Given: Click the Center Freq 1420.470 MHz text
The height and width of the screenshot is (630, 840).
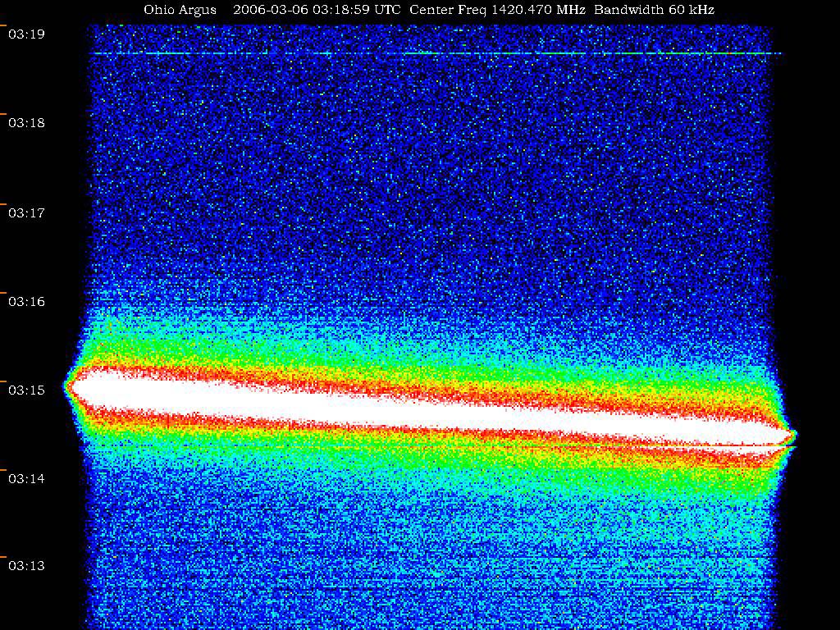Looking at the screenshot, I should tap(497, 10).
